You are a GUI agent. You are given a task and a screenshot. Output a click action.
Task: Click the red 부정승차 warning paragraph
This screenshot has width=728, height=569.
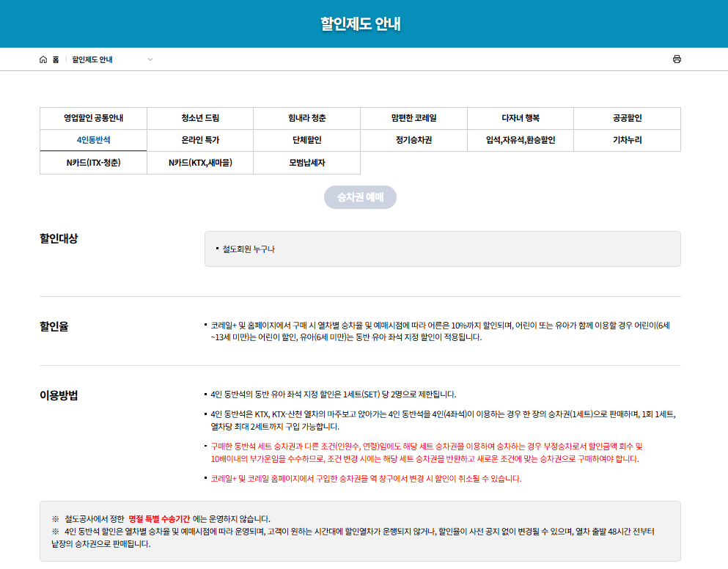[426, 453]
